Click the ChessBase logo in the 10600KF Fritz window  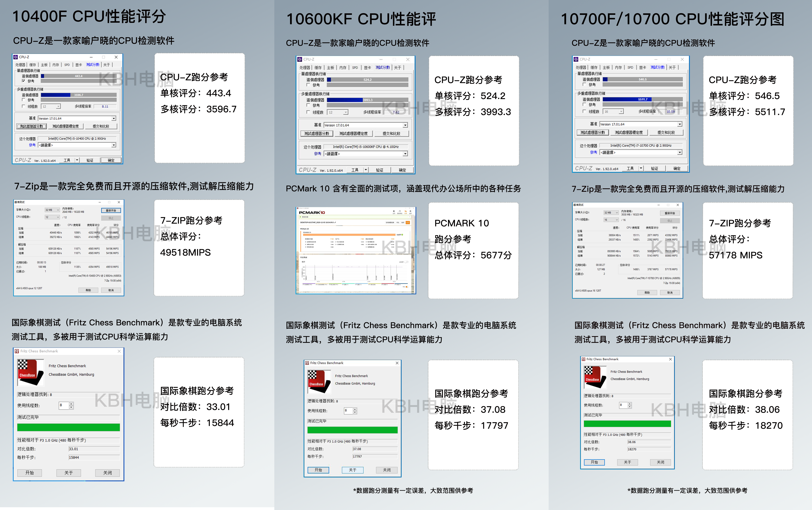(x=319, y=381)
